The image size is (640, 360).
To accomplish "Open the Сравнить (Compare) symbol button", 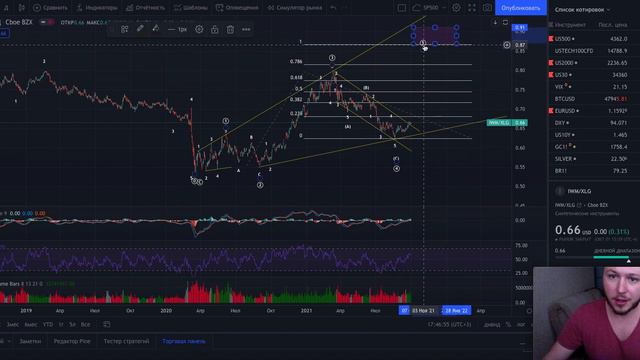I will coord(50,8).
